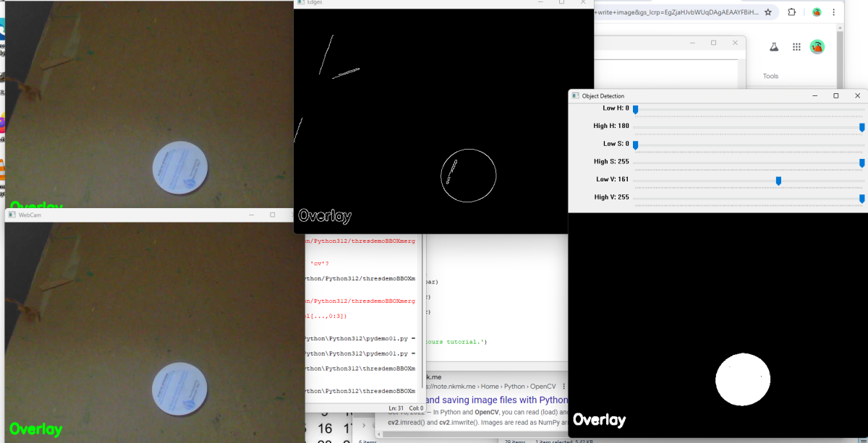The image size is (868, 443).
Task: Bookmark the page with Chrome's star icon
Action: point(768,12)
